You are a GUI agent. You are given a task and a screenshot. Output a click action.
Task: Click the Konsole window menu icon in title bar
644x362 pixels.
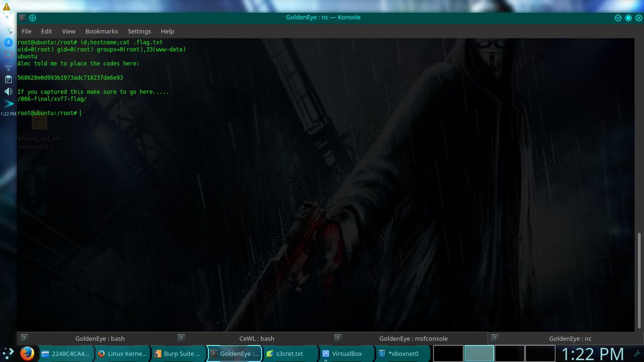click(22, 18)
